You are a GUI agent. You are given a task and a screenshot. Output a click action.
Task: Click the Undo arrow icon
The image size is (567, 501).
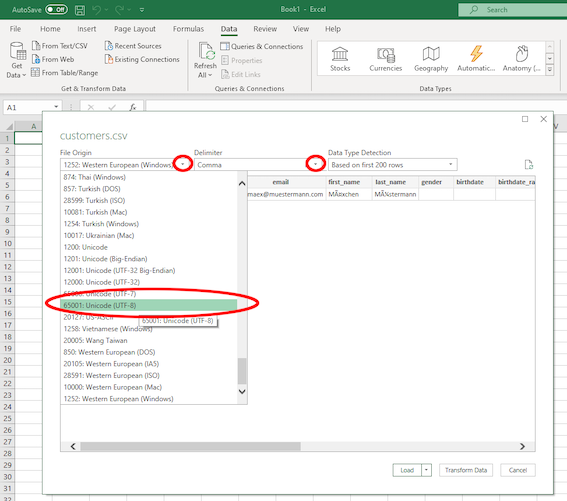click(96, 10)
